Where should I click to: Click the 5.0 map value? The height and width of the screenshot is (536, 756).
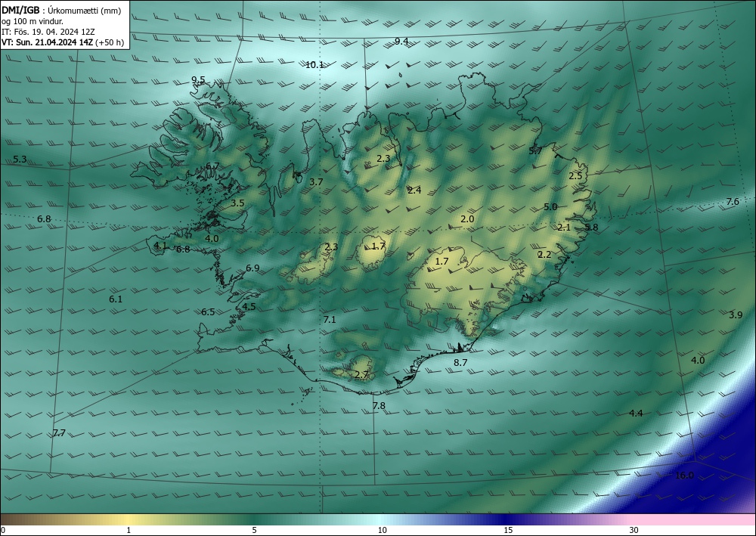(x=550, y=207)
